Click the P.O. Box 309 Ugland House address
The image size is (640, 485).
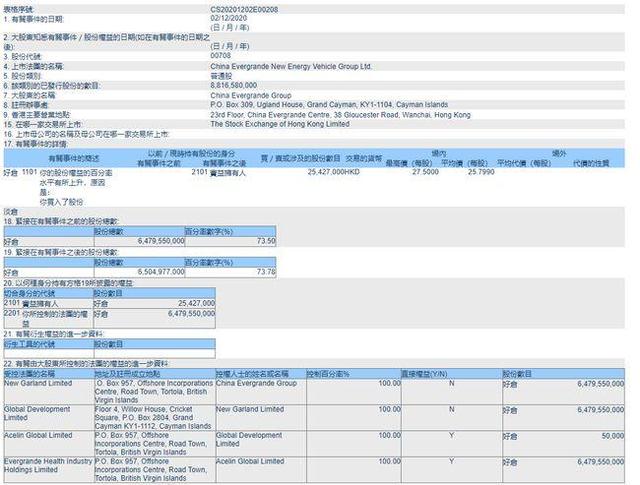coord(329,105)
